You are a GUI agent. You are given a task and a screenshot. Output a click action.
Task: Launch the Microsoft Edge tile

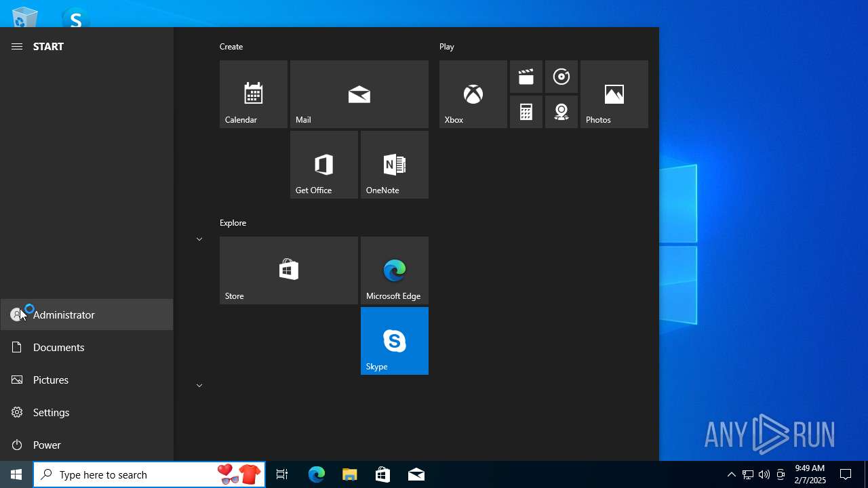click(395, 270)
